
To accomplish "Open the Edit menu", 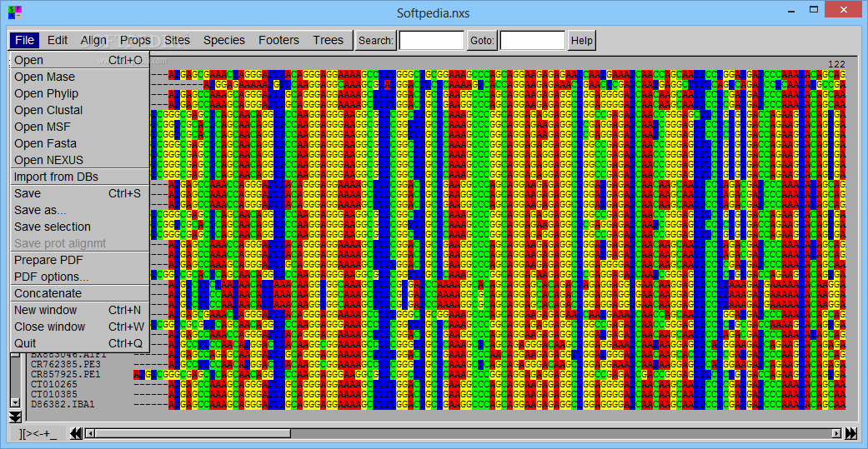I will click(58, 40).
